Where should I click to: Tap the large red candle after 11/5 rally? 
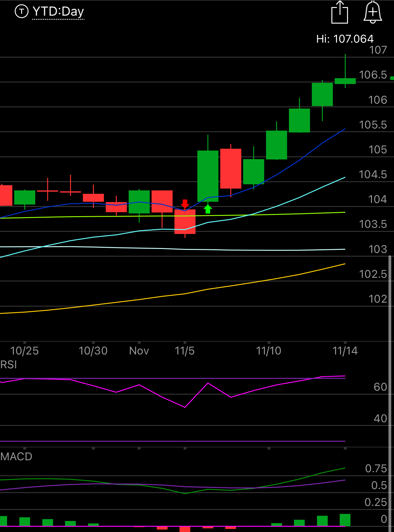point(231,169)
